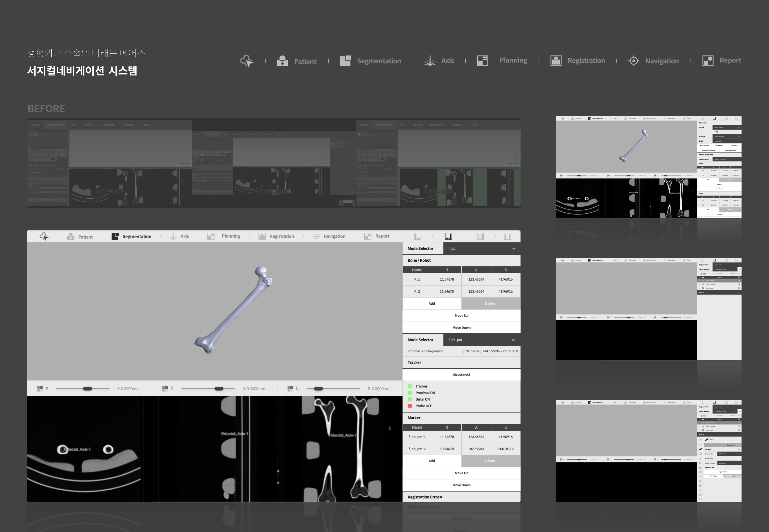Toggle the Probe OFF red indicator
The width and height of the screenshot is (769, 532).
(x=410, y=406)
